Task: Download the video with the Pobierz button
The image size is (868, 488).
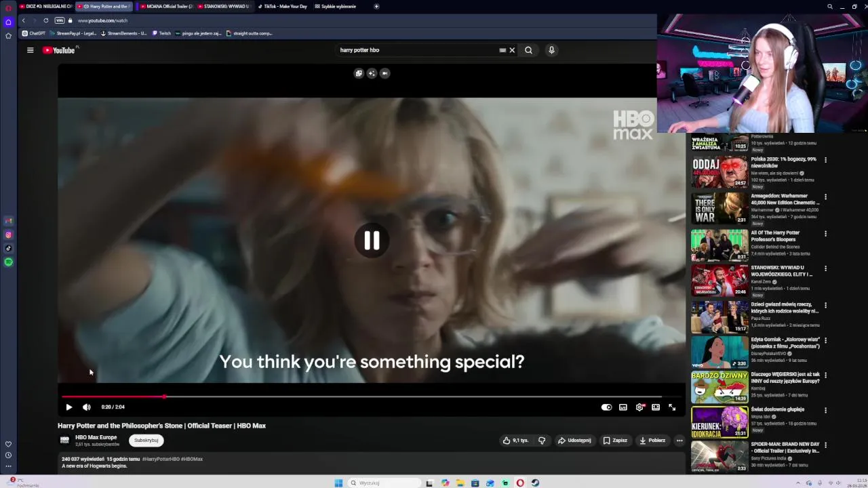Action: tap(652, 441)
